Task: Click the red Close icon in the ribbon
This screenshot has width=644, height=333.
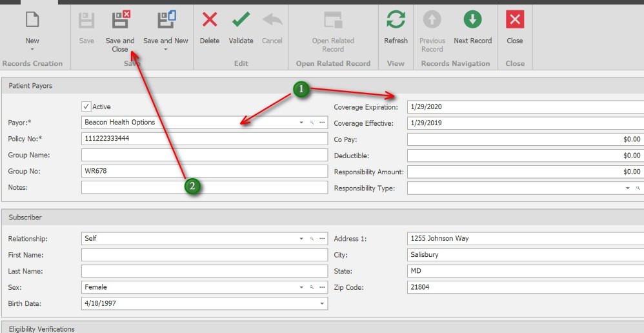Action: click(x=515, y=20)
